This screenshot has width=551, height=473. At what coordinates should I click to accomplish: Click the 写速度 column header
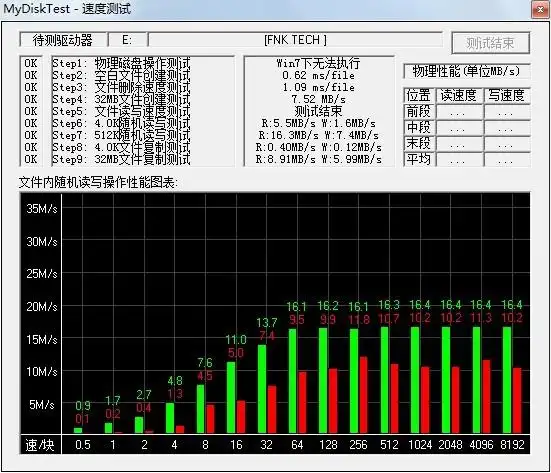(x=507, y=95)
